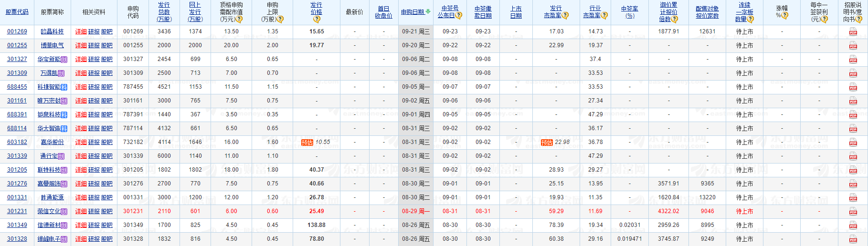The width and height of the screenshot is (868, 246).
Task: Open 股吧 link for stock 301328
Action: (x=107, y=239)
